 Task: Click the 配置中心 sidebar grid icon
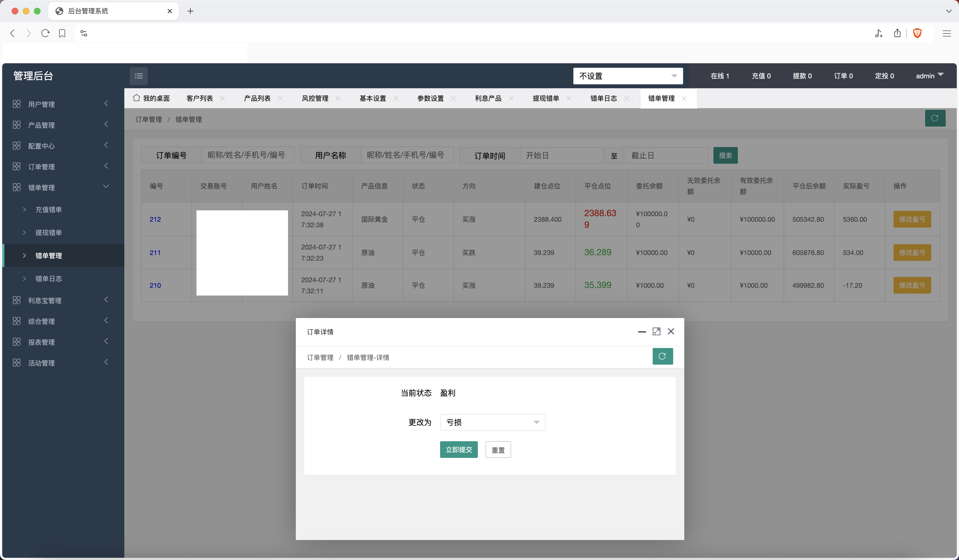coord(16,145)
